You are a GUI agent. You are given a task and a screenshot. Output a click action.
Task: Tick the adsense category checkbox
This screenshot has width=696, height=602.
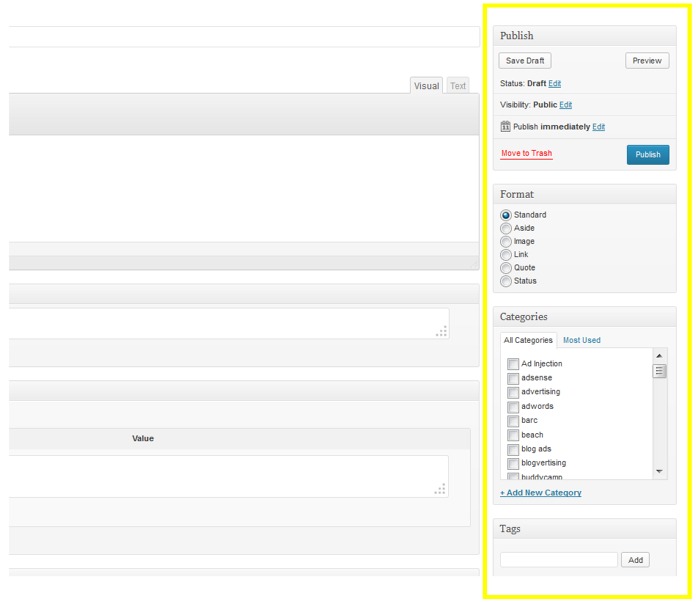513,378
